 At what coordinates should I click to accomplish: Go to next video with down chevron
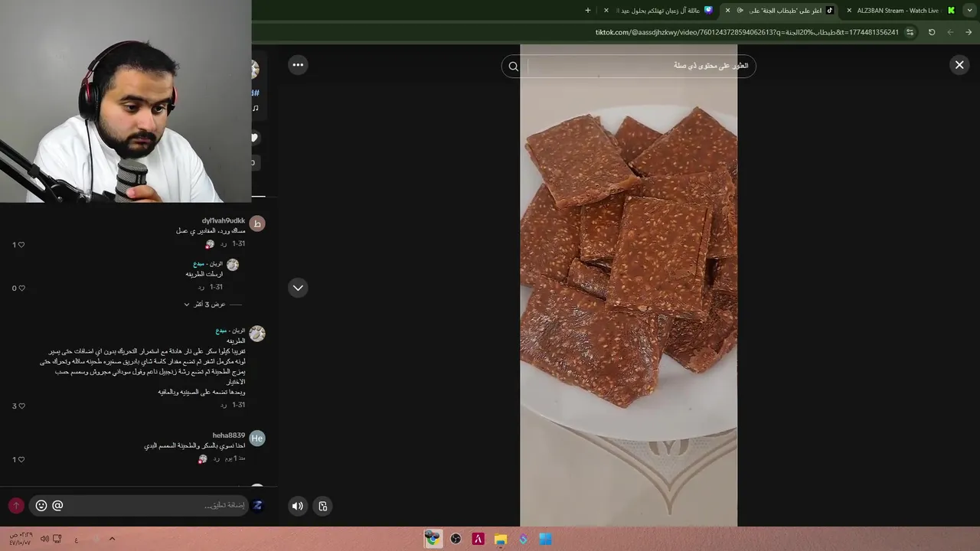click(x=298, y=288)
